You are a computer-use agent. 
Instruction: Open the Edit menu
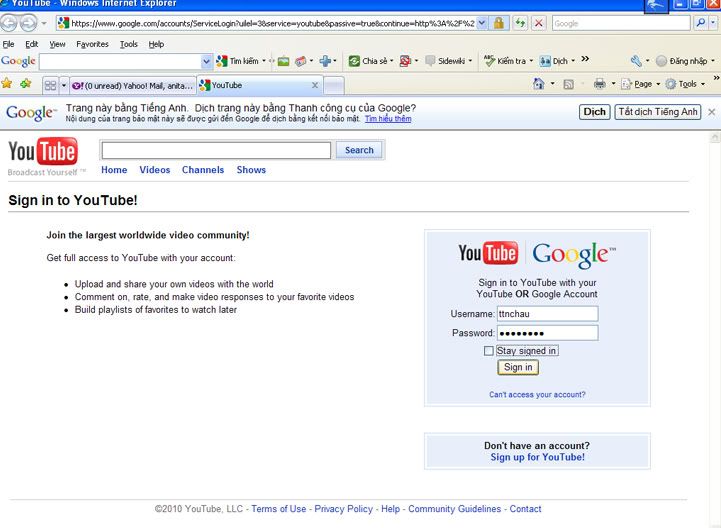tap(32, 44)
